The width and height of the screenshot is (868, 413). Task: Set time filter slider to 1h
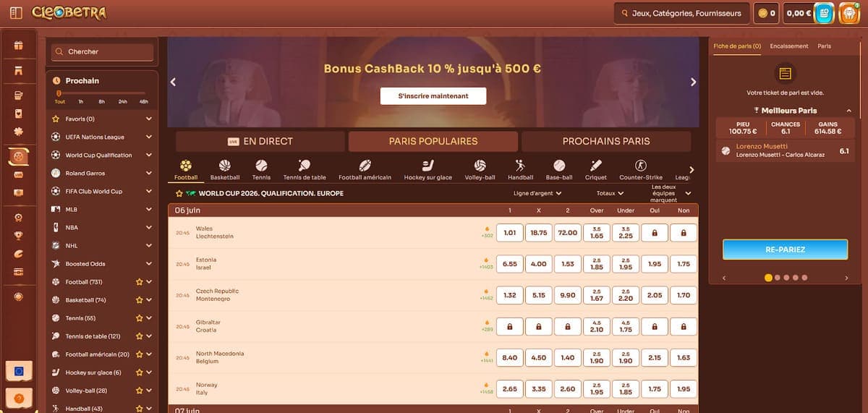[81, 102]
